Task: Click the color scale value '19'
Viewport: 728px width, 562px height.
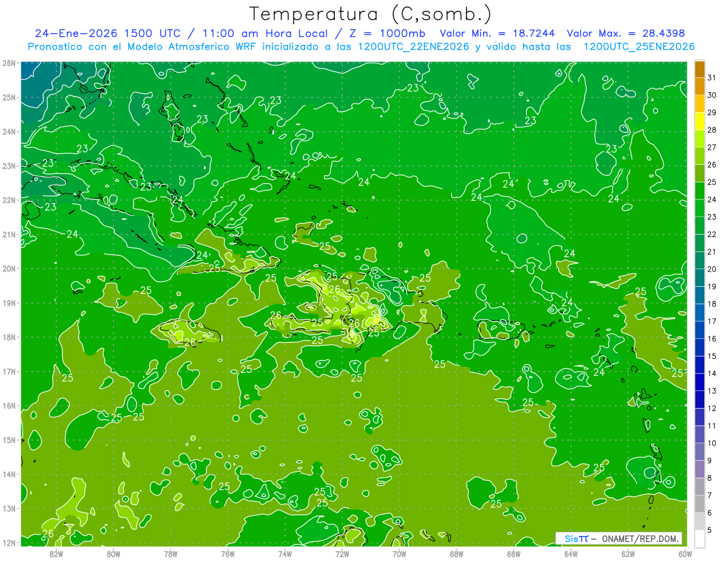Action: click(712, 287)
